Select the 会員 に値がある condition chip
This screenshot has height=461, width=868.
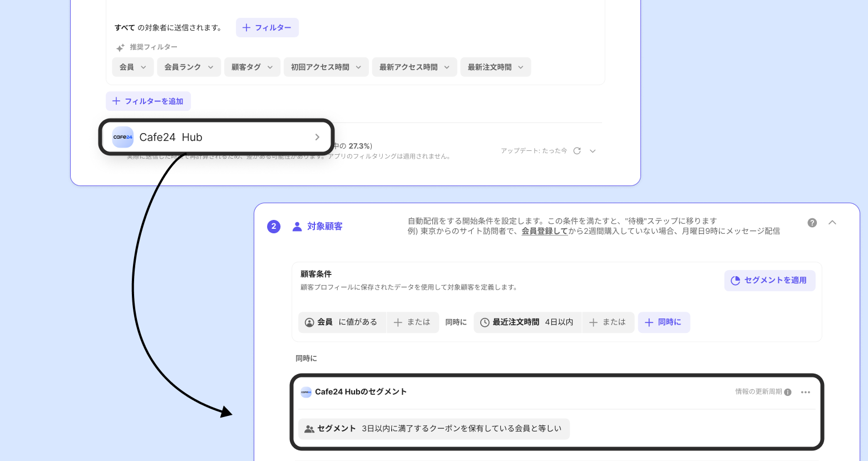click(342, 322)
